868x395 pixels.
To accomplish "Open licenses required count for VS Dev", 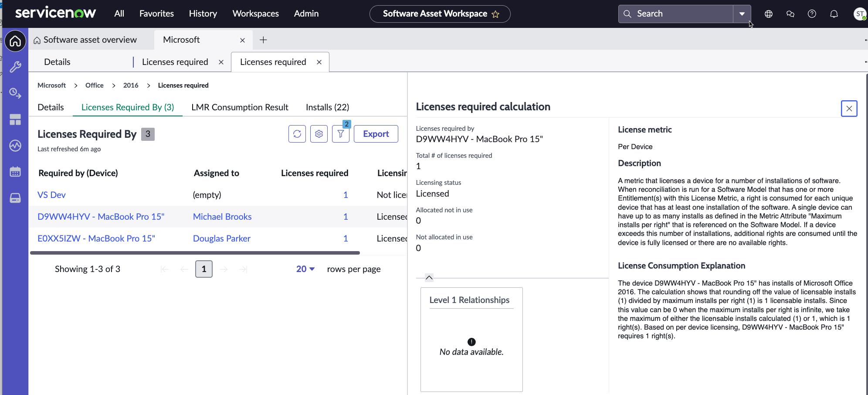I will pos(346,195).
